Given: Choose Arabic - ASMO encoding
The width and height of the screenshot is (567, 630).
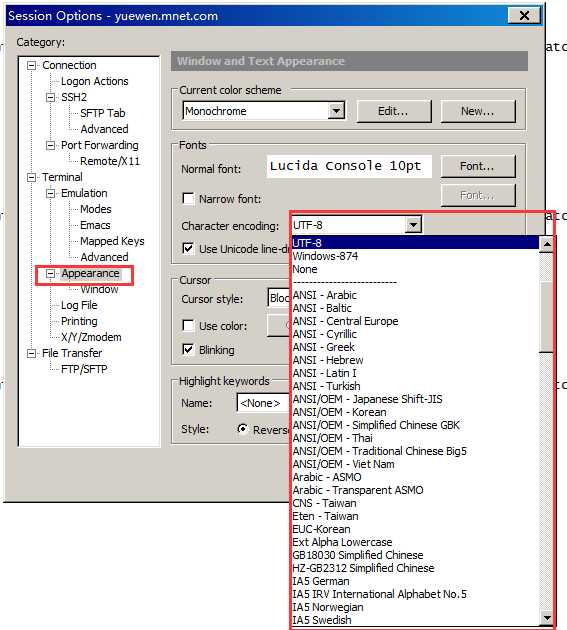Looking at the screenshot, I should coord(415,477).
